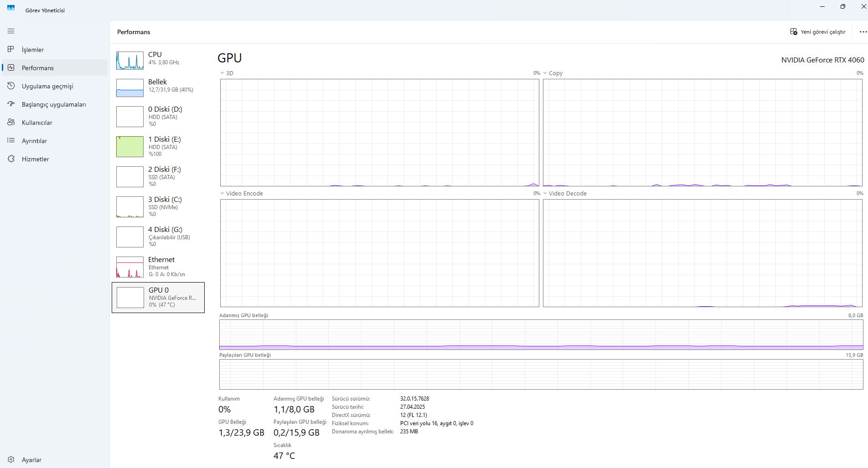
Task: Open the Hizmetler page
Action: point(55,159)
